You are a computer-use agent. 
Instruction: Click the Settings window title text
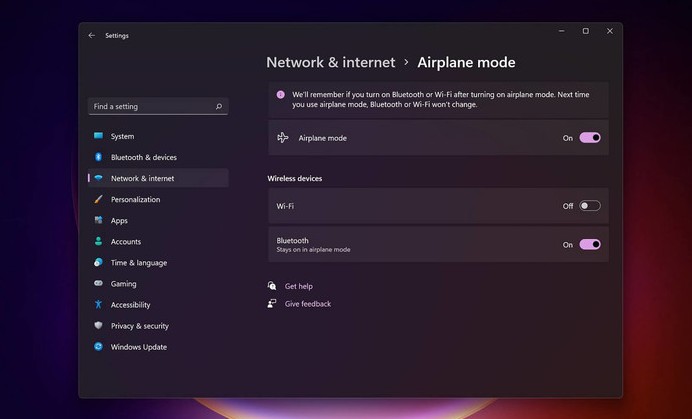(x=117, y=36)
